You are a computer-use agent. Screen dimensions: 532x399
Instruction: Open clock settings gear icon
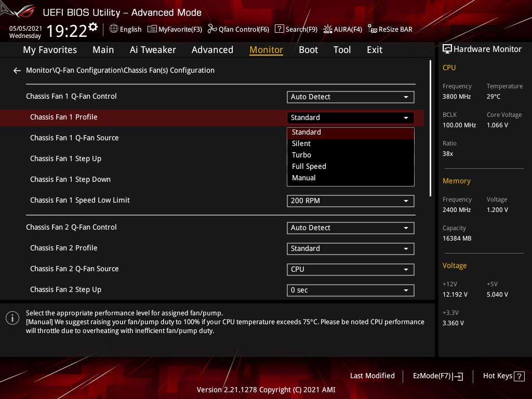pos(93,27)
